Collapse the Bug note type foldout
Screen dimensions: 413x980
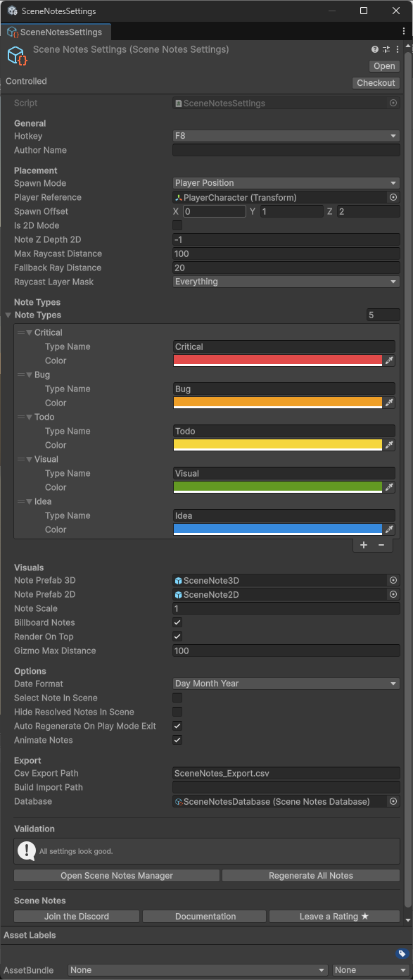click(30, 375)
